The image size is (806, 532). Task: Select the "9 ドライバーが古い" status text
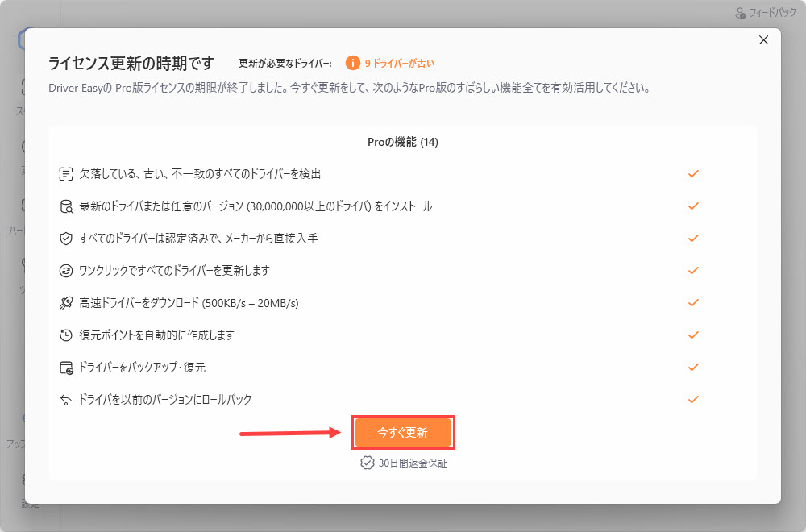(400, 63)
